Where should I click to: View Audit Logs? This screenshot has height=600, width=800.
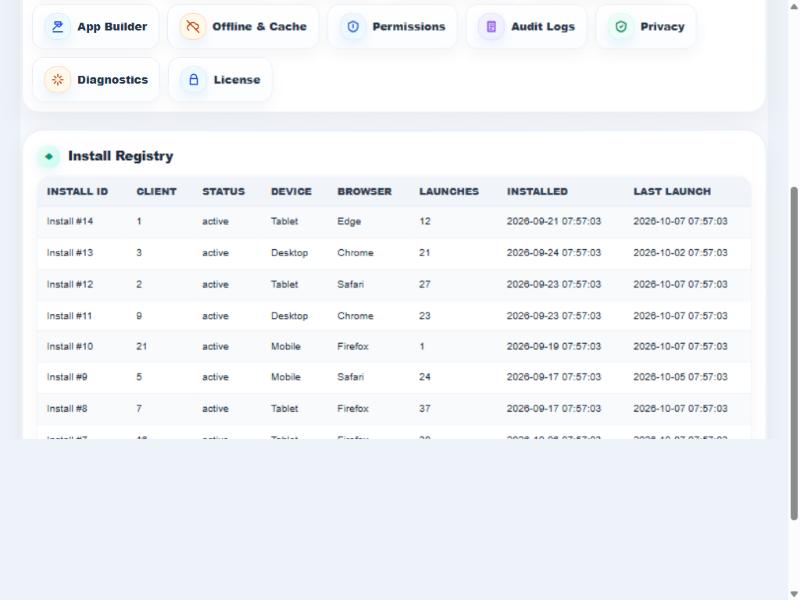(527, 27)
